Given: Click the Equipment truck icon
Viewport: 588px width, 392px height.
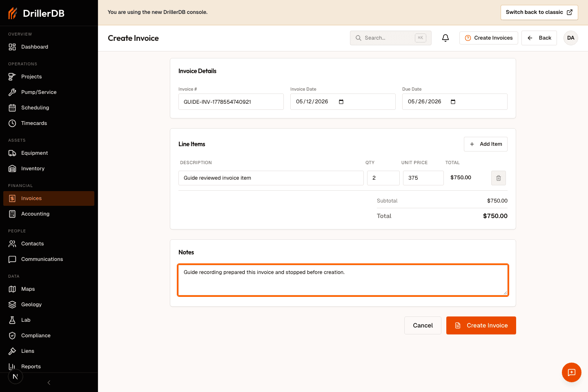Looking at the screenshot, I should point(12,153).
